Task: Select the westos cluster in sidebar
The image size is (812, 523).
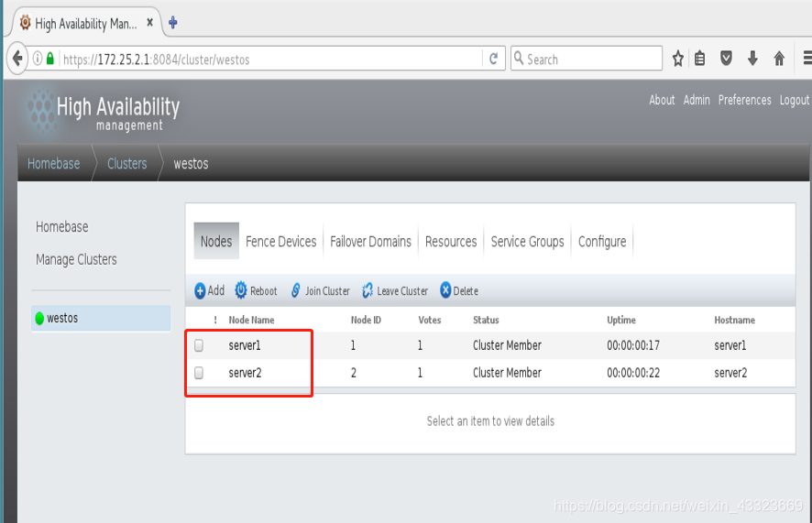Action: 101,318
